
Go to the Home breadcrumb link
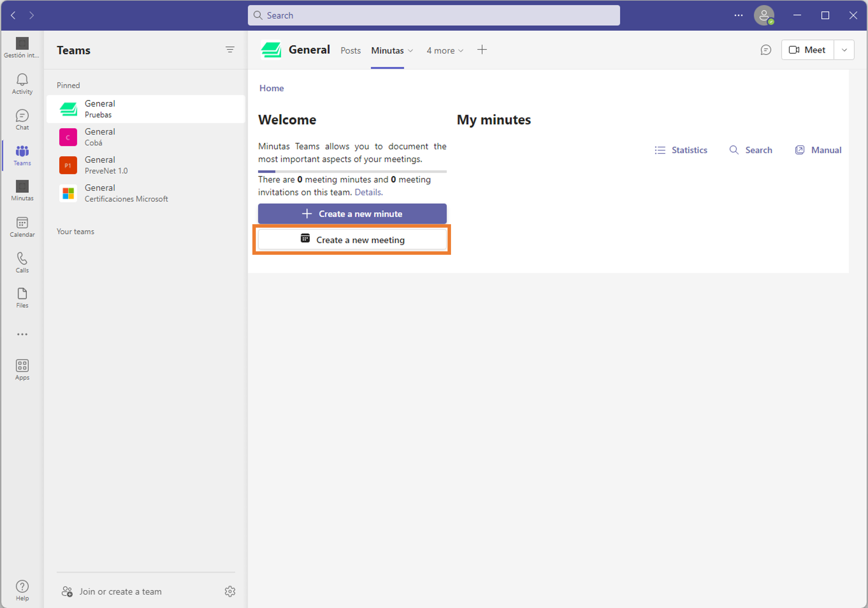coord(271,88)
